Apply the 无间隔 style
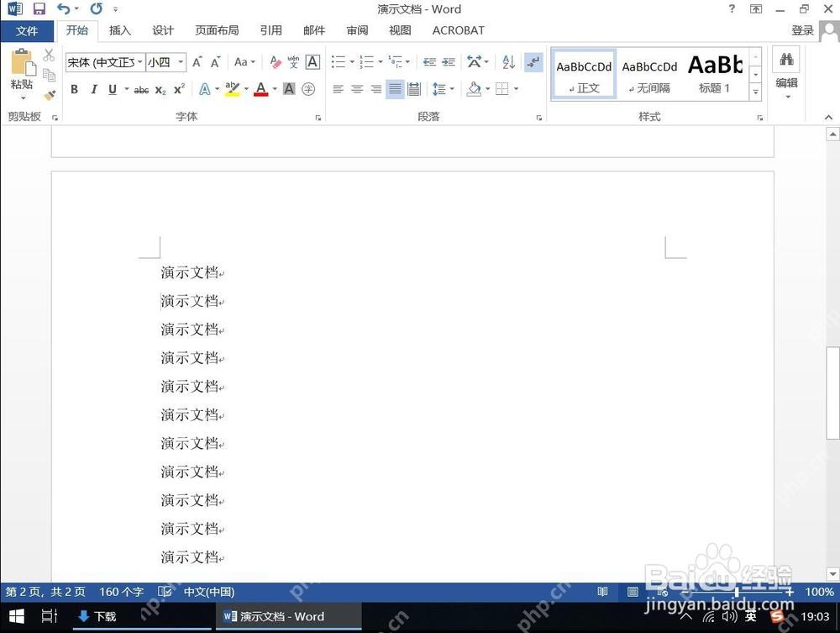Viewport: 840px width, 633px height. pyautogui.click(x=649, y=75)
